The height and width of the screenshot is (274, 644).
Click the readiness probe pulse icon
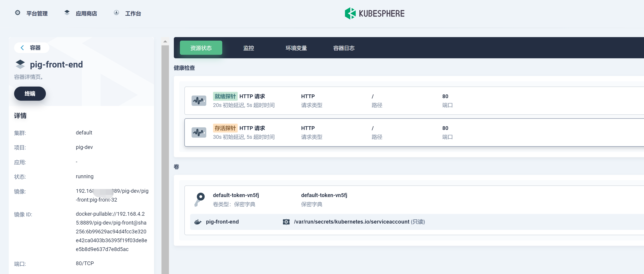click(x=199, y=101)
